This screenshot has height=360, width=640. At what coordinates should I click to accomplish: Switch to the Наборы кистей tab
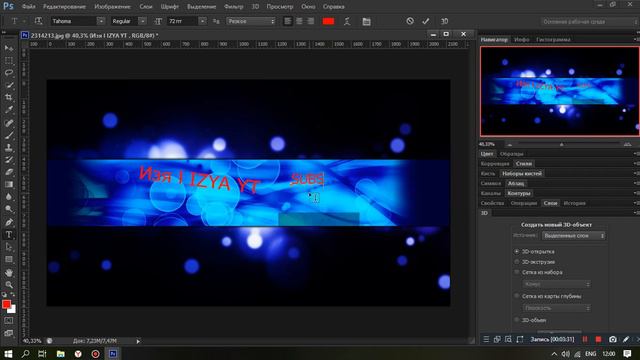point(522,173)
